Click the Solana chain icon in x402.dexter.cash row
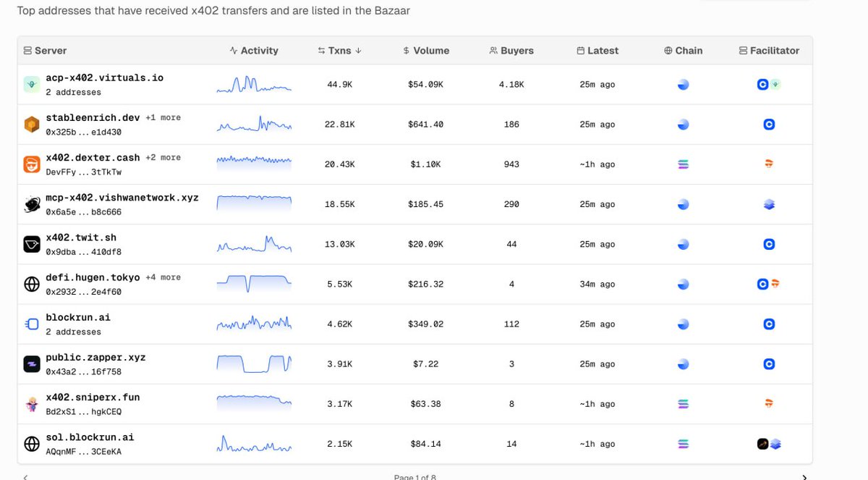868x480 pixels. coord(683,164)
